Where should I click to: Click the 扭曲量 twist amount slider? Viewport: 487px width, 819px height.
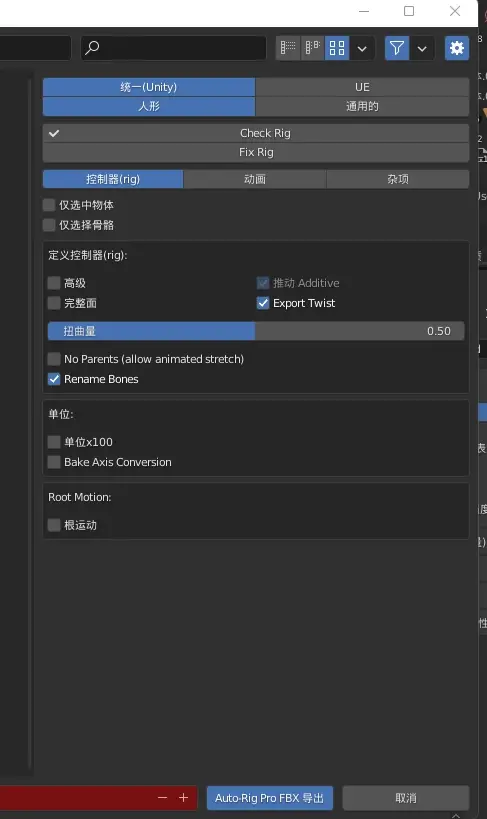coord(256,331)
